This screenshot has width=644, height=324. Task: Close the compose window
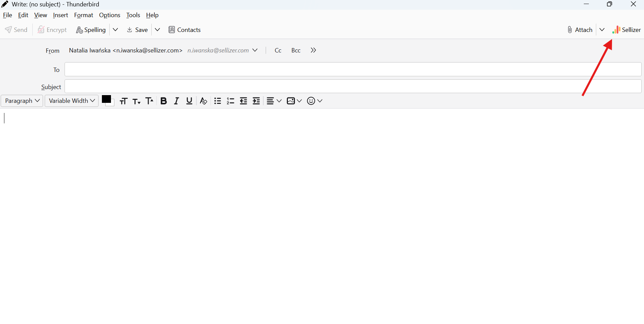coord(633,4)
